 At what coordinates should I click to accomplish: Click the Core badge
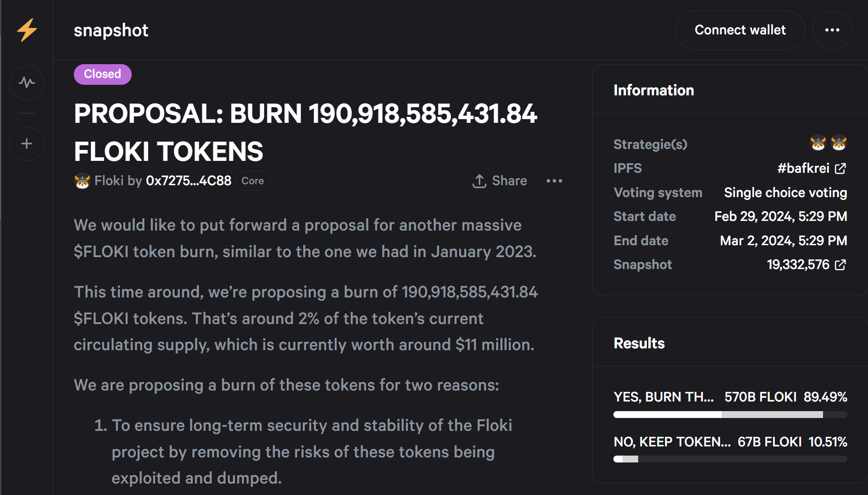[x=253, y=181]
